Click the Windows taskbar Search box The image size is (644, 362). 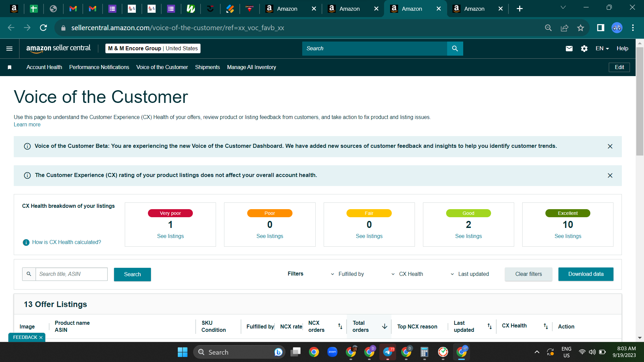click(x=239, y=352)
